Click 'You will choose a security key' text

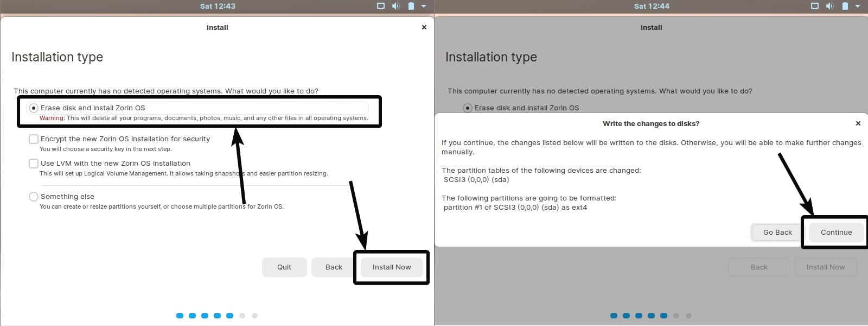pos(106,149)
